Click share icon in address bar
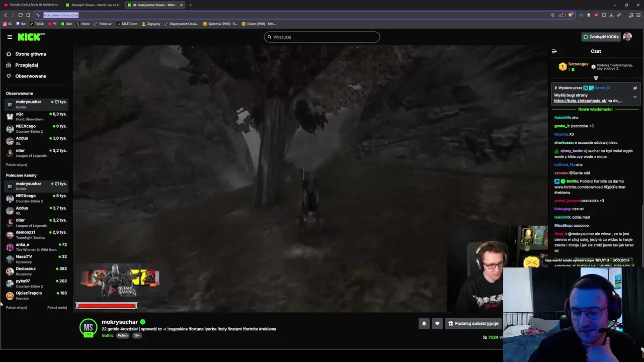 tap(561, 15)
